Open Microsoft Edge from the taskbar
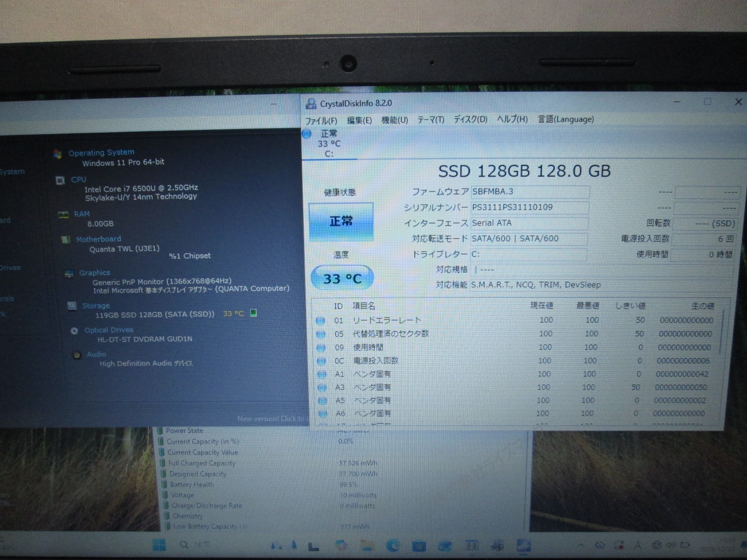The height and width of the screenshot is (560, 747). point(393,545)
